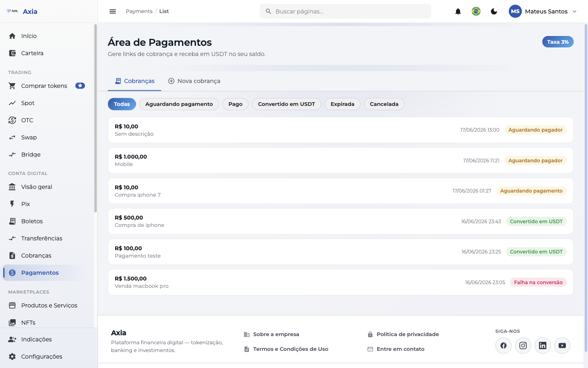The height and width of the screenshot is (368, 588).
Task: Filter charges by Expirada
Action: coord(343,104)
